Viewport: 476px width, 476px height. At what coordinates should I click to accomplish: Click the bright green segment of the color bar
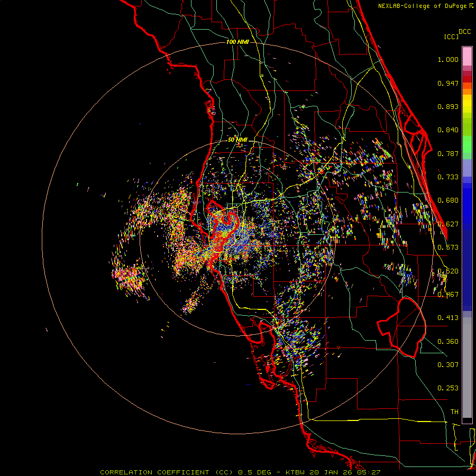pyautogui.click(x=467, y=144)
